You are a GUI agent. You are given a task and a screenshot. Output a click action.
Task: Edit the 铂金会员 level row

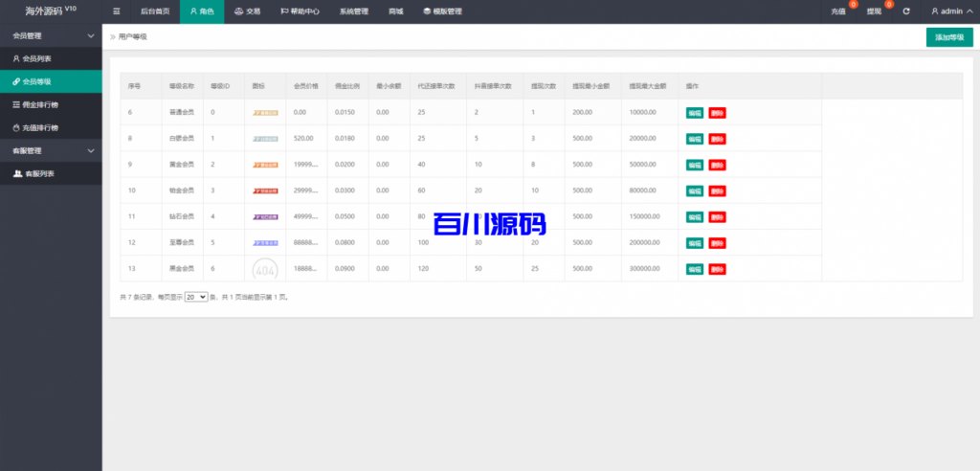coord(695,191)
